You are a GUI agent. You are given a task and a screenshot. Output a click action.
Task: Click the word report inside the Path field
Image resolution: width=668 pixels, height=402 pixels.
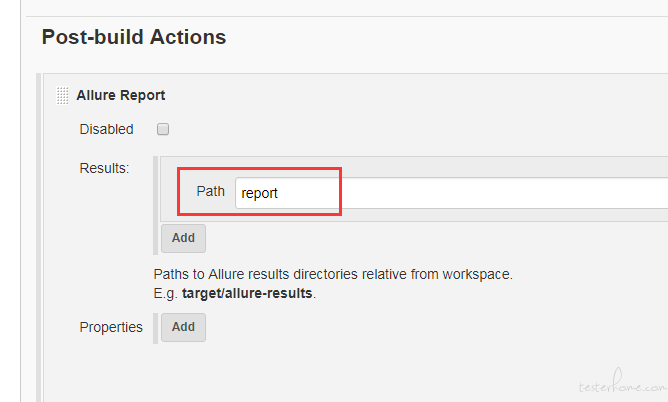click(x=259, y=193)
